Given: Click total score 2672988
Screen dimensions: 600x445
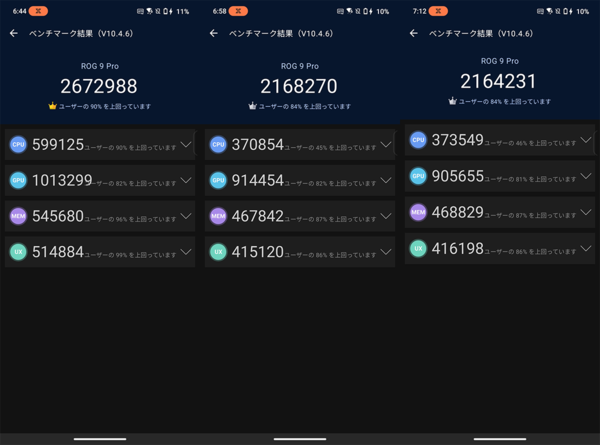Looking at the screenshot, I should 99,86.
